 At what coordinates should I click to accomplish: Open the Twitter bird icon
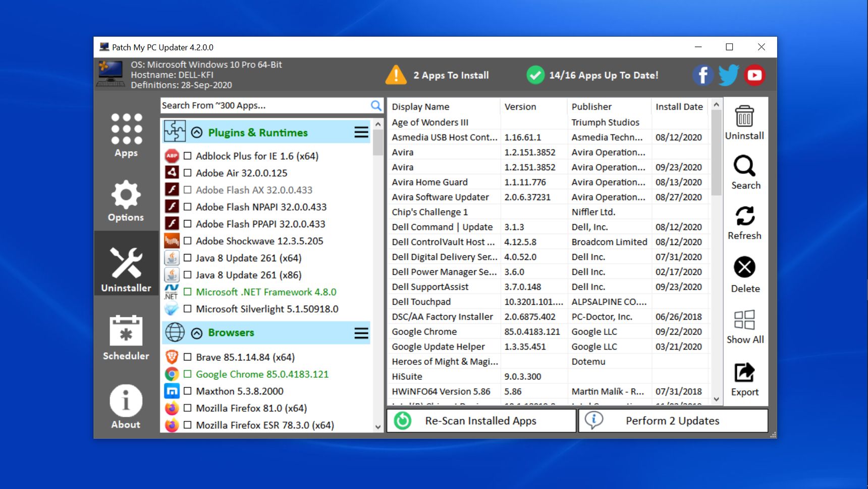pos(728,75)
